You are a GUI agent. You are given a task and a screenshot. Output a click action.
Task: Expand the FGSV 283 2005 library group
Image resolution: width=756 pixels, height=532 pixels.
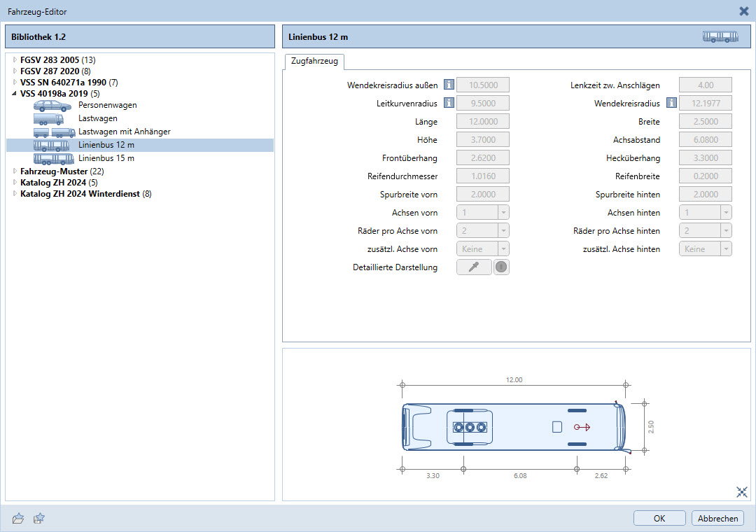click(x=15, y=60)
